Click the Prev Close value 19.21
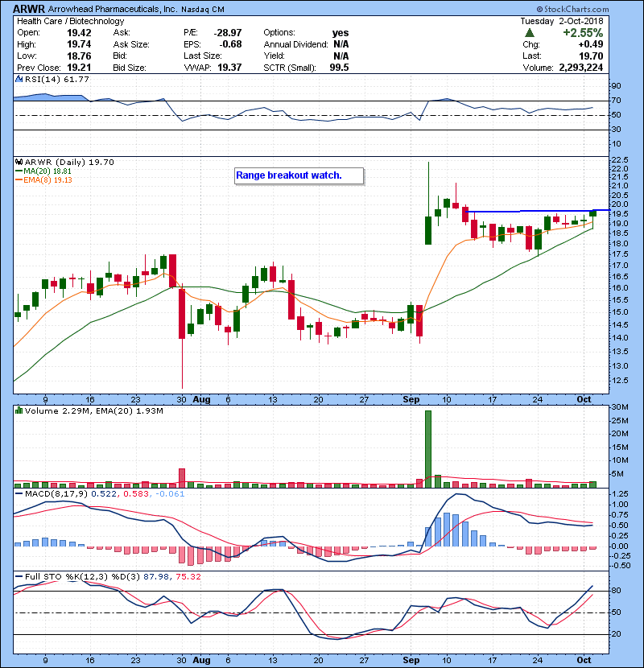The width and height of the screenshot is (644, 668). 79,68
